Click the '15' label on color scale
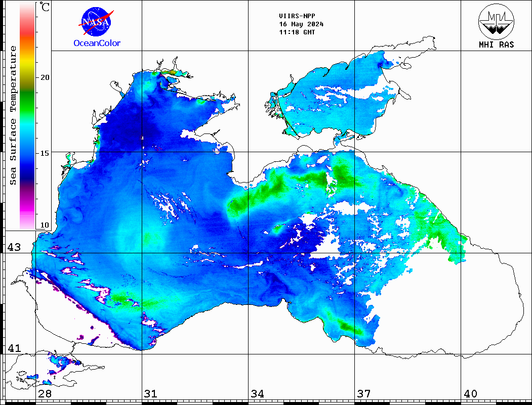The height and width of the screenshot is (405, 532). pos(45,153)
